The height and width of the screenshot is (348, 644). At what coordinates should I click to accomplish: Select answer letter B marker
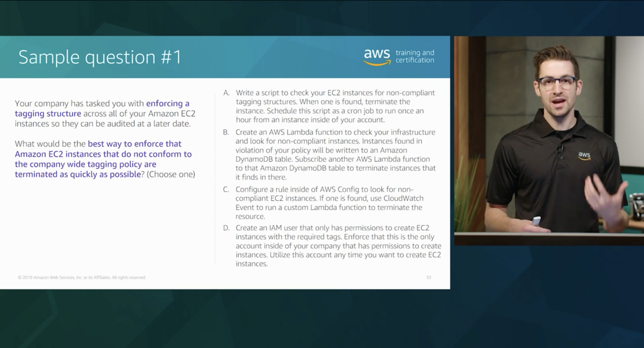(x=226, y=132)
